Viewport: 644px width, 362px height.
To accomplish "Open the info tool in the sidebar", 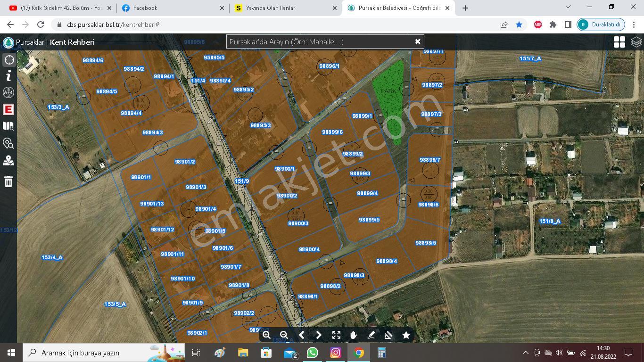I will pyautogui.click(x=8, y=76).
